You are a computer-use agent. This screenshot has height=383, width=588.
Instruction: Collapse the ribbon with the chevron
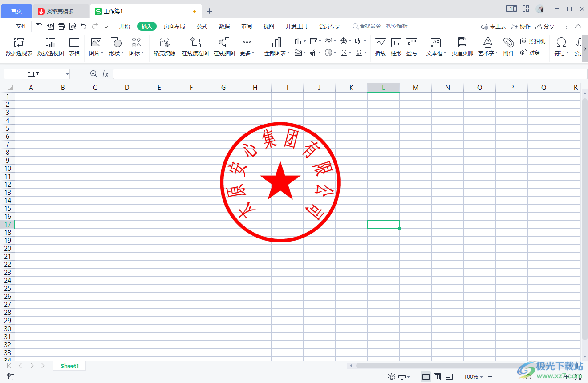578,26
